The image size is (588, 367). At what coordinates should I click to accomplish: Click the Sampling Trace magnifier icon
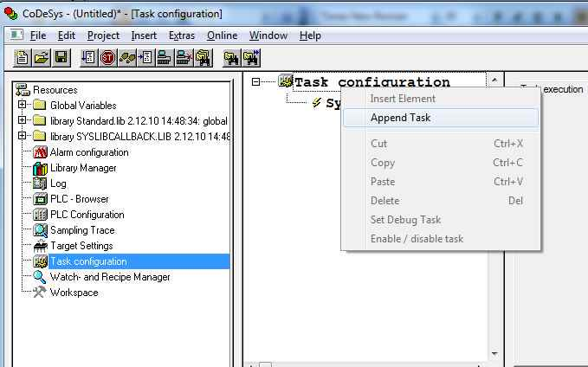coord(40,230)
